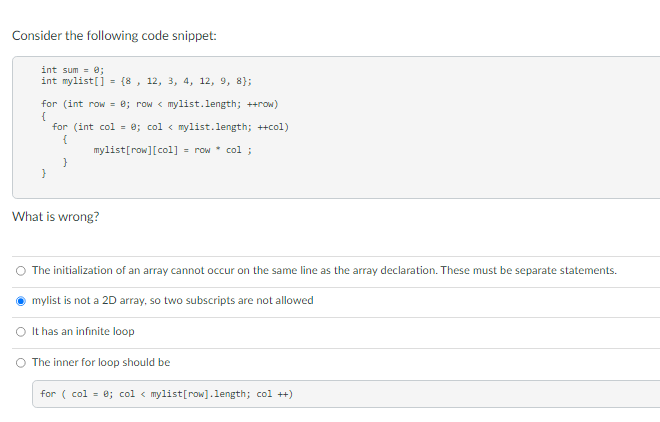Click the 'int sum = 0;' code line
The image size is (660, 422).
tap(72, 69)
